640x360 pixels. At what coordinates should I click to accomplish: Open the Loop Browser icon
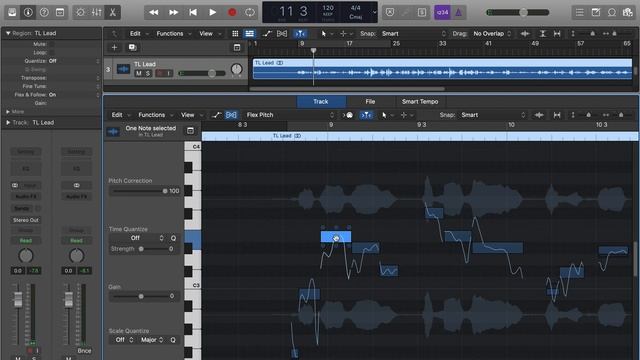tap(611, 12)
